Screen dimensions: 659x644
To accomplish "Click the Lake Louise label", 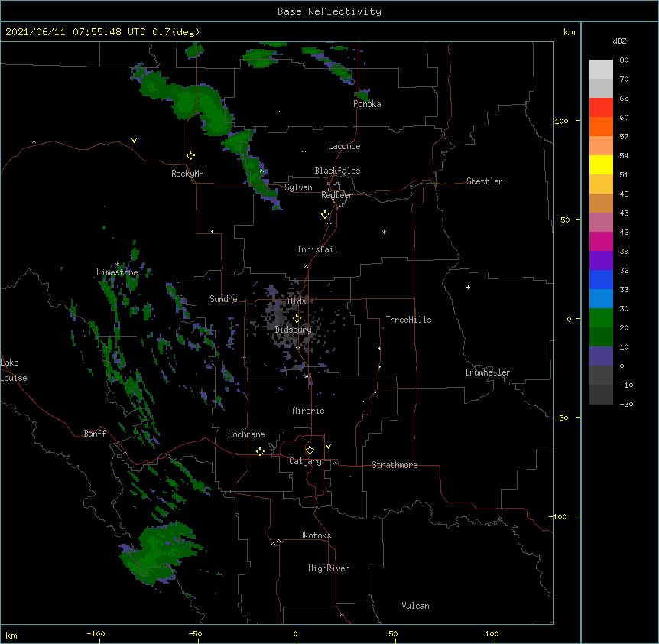I will [13, 370].
